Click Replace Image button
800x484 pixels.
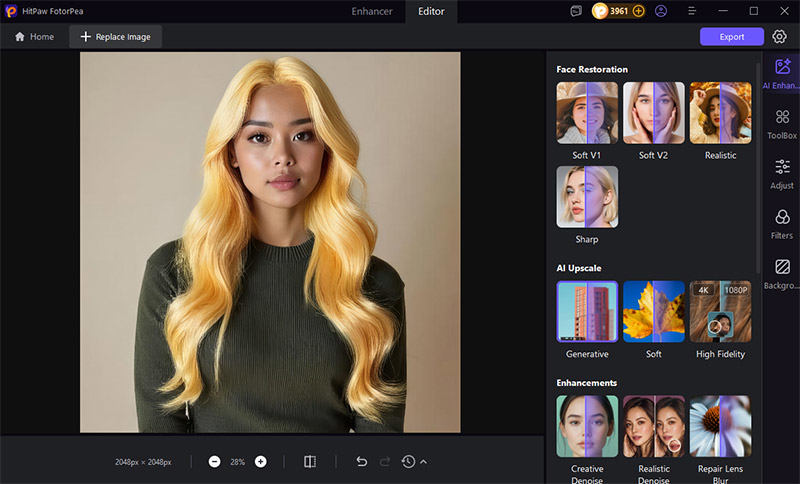[x=116, y=37]
